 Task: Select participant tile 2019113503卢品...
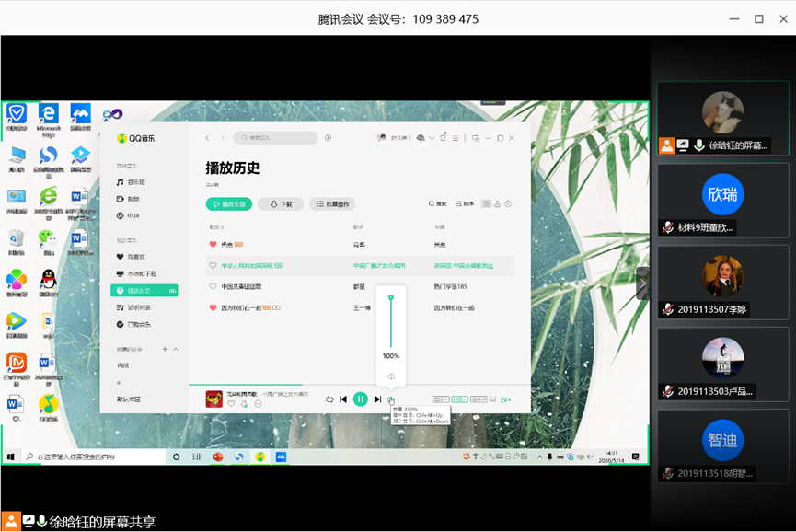[x=723, y=364]
